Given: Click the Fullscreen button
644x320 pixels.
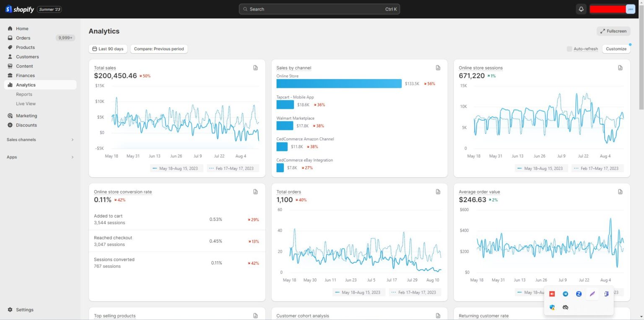Looking at the screenshot, I should point(613,31).
